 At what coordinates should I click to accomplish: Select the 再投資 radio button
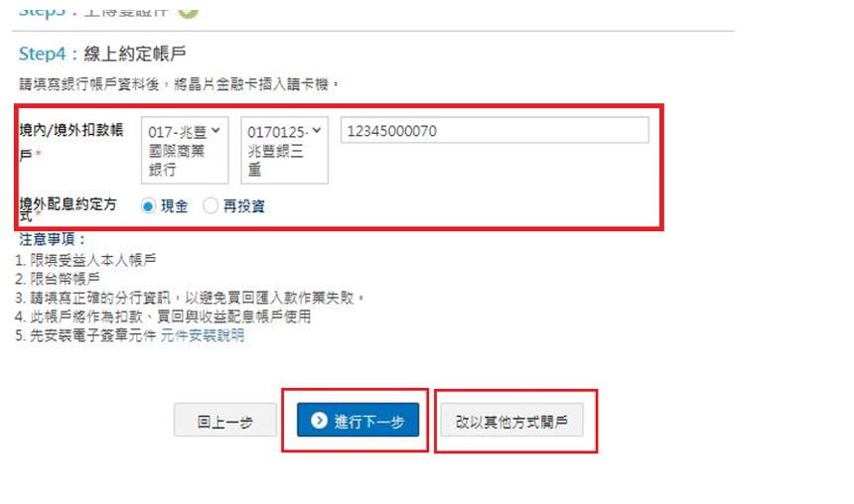coord(211,205)
